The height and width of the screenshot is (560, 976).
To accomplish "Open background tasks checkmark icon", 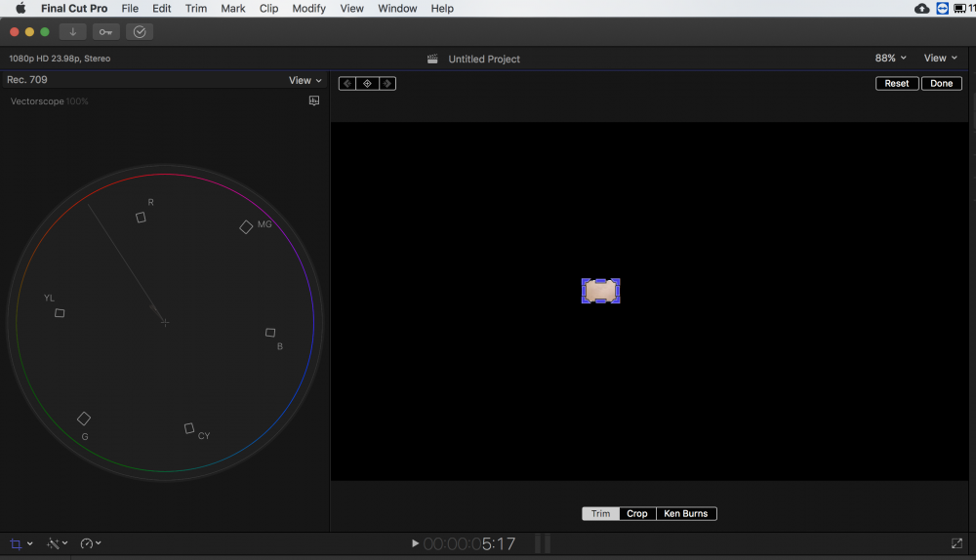I will pyautogui.click(x=140, y=32).
